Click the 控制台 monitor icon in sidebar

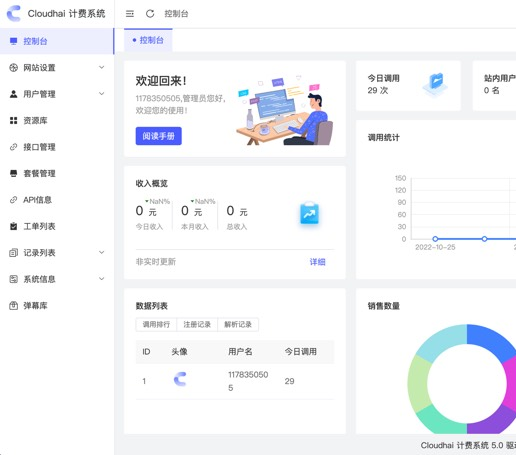tap(13, 41)
